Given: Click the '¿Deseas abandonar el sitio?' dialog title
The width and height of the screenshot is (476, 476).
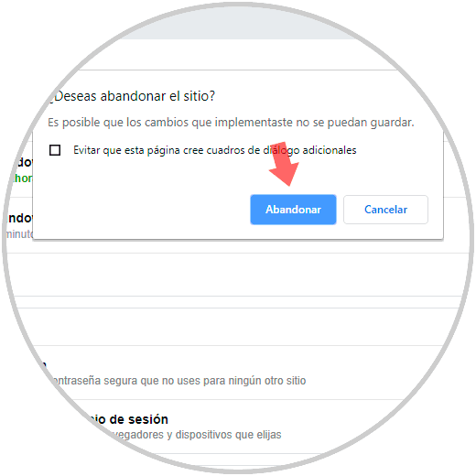Looking at the screenshot, I should [132, 96].
